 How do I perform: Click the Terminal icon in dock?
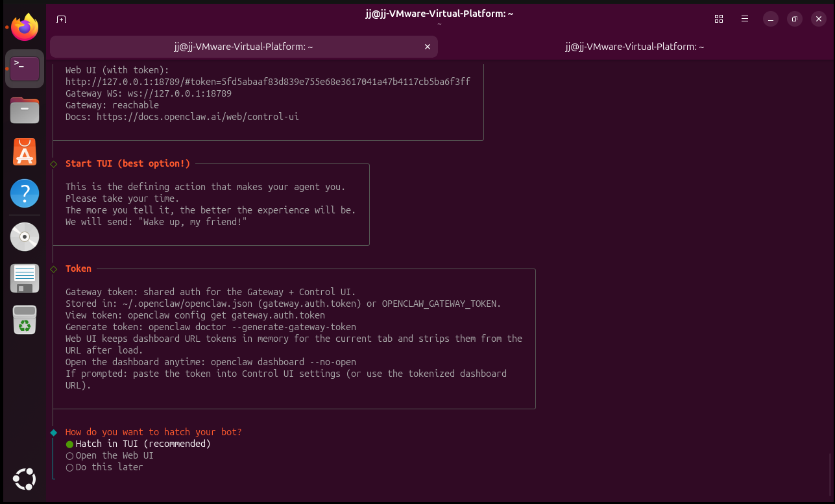pos(25,68)
